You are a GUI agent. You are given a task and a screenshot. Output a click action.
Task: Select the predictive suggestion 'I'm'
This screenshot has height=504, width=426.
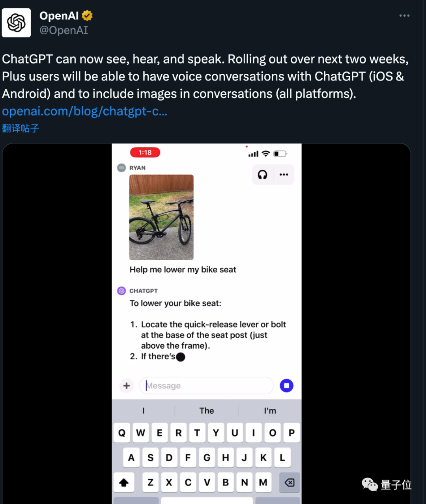tap(270, 411)
